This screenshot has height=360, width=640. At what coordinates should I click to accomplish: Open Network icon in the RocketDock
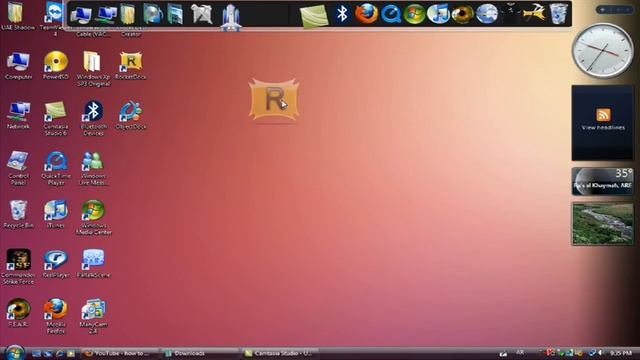point(106,15)
